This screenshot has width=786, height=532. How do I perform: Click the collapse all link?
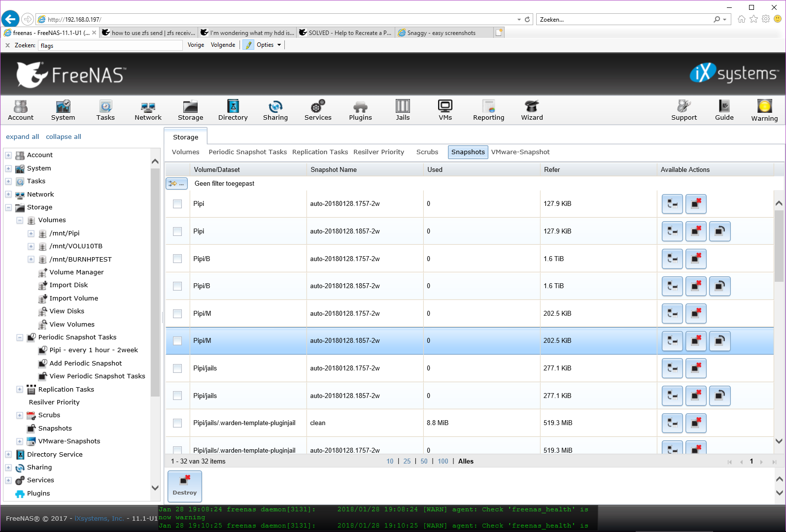[x=64, y=137]
